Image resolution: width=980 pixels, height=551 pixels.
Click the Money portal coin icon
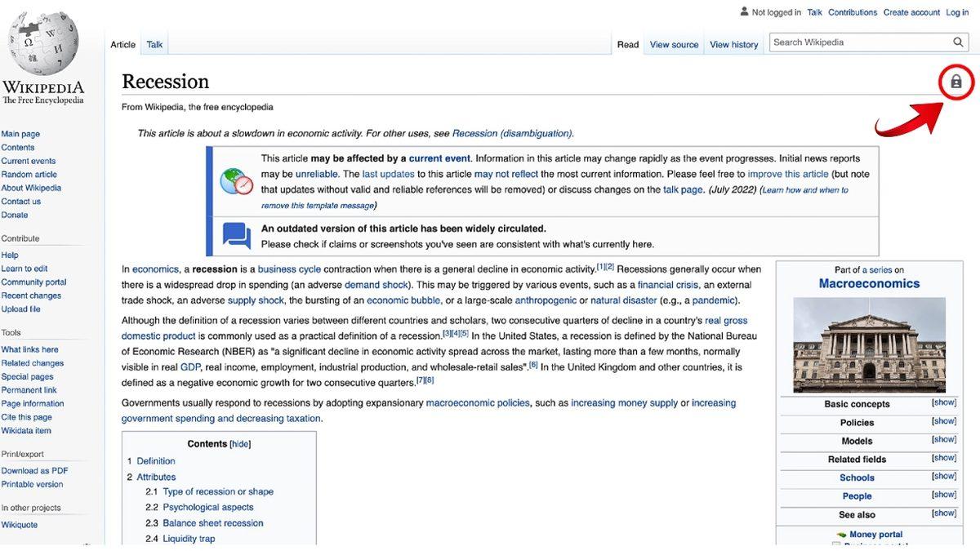tap(840, 534)
